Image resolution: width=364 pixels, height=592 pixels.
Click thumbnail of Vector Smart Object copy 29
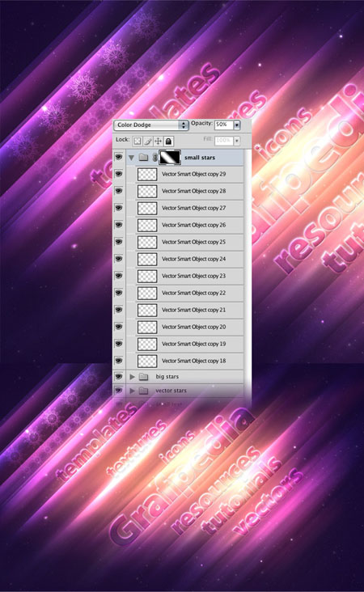pyautogui.click(x=147, y=175)
